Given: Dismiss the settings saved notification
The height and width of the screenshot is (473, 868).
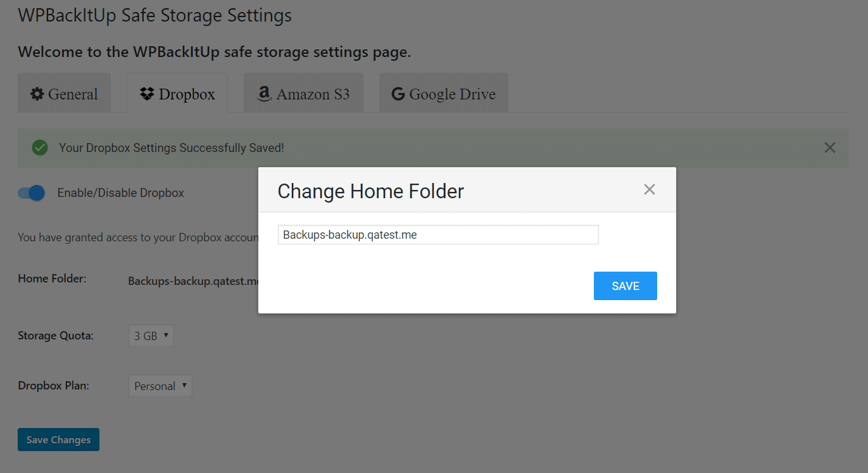Looking at the screenshot, I should [x=829, y=148].
